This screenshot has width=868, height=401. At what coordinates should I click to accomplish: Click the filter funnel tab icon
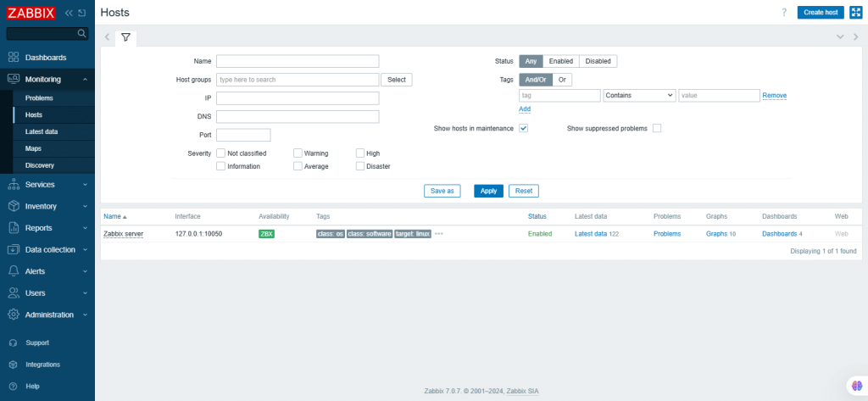(125, 37)
